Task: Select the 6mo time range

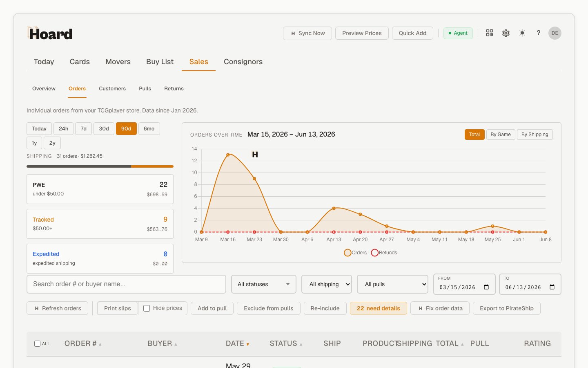Action: click(149, 128)
